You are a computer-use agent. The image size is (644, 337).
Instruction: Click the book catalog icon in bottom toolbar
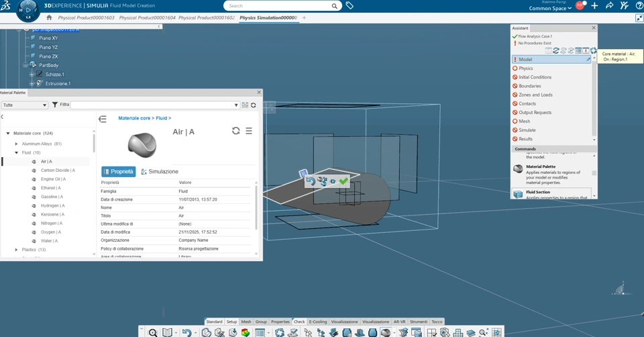(x=167, y=332)
